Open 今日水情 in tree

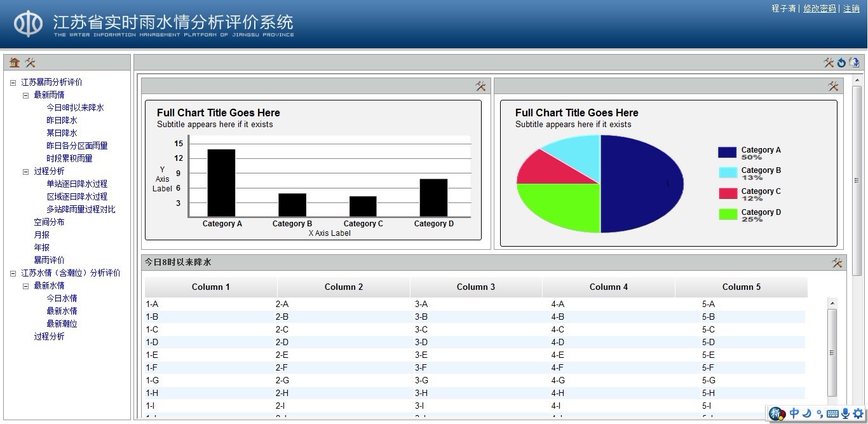pyautogui.click(x=62, y=298)
